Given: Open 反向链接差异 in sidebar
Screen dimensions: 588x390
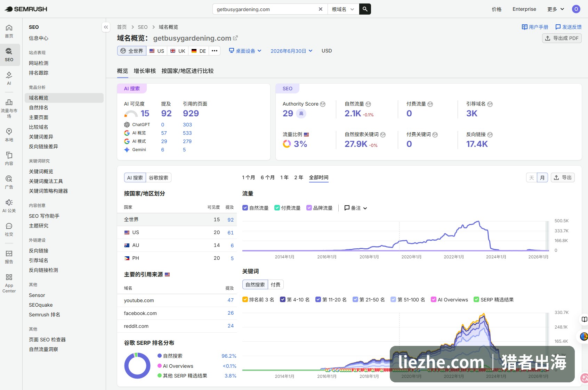Looking at the screenshot, I should click(43, 147).
